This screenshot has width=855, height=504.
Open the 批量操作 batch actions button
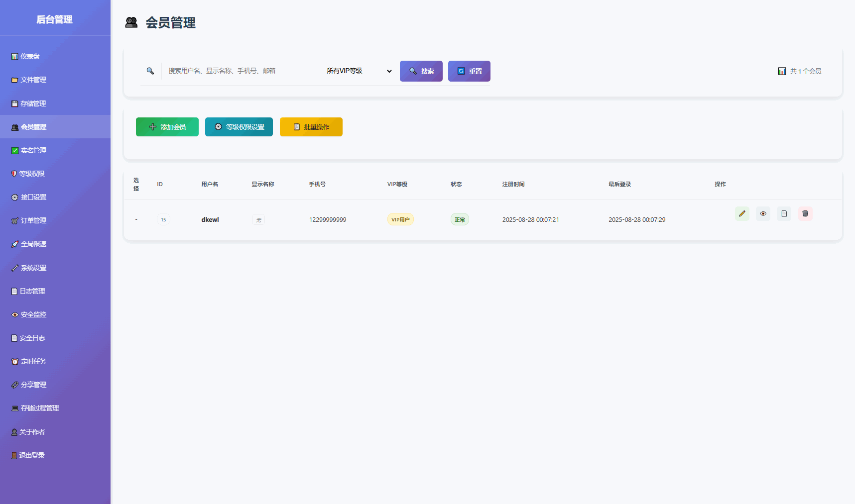(311, 127)
